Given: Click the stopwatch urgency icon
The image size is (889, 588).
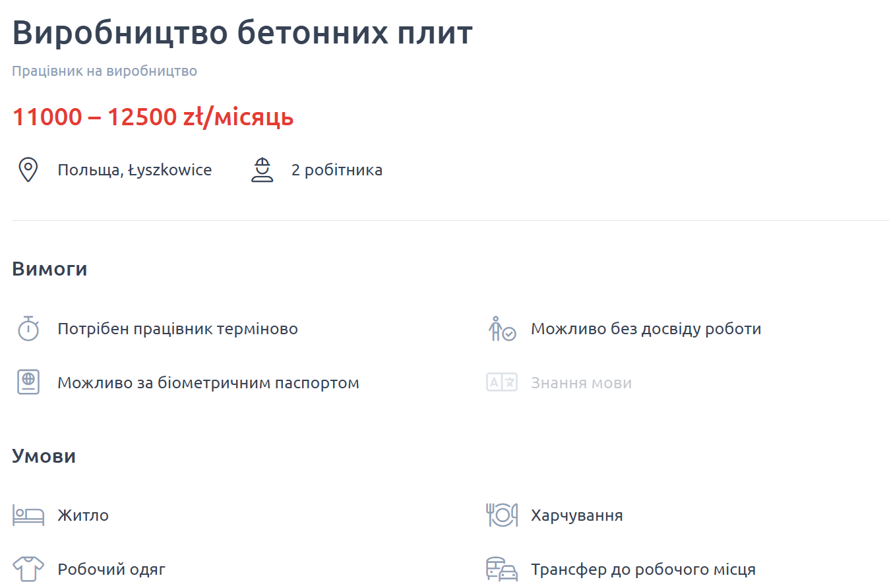Looking at the screenshot, I should [x=27, y=328].
